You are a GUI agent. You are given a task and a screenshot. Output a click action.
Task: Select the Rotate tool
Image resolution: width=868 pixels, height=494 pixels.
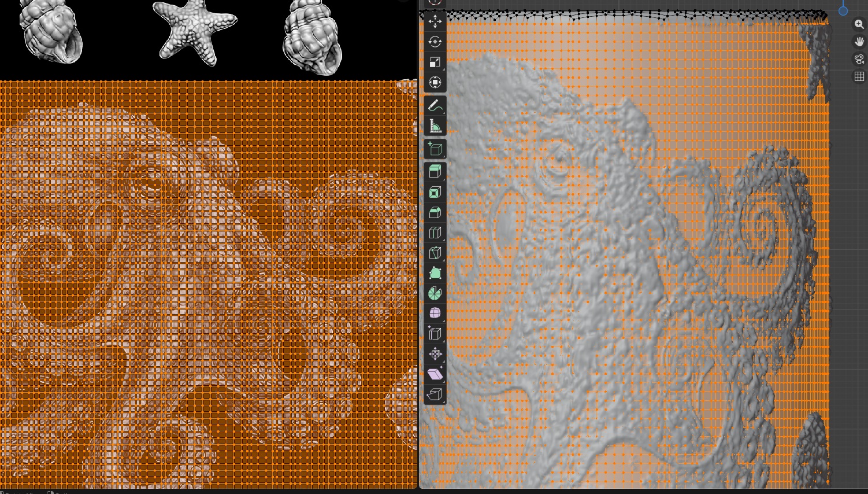point(435,42)
